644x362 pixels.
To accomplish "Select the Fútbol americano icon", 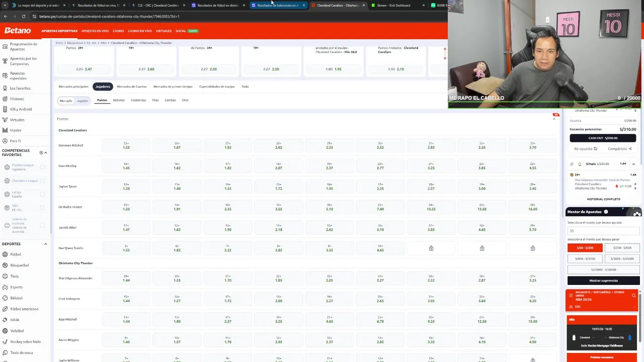I will pos(5,309).
